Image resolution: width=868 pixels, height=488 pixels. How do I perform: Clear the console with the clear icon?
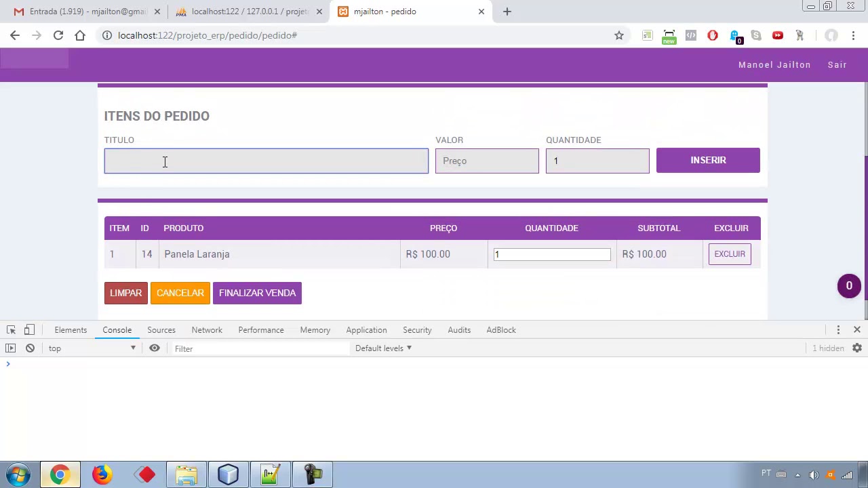tap(30, 348)
